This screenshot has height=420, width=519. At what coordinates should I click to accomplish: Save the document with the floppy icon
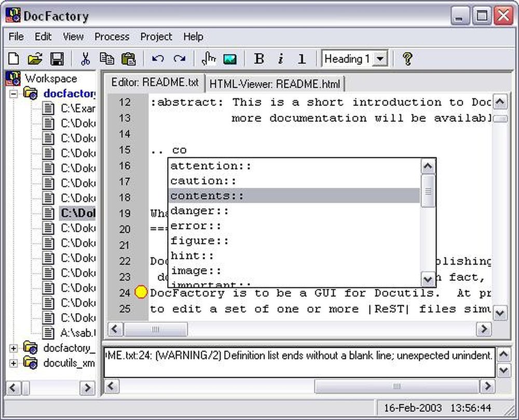point(57,59)
